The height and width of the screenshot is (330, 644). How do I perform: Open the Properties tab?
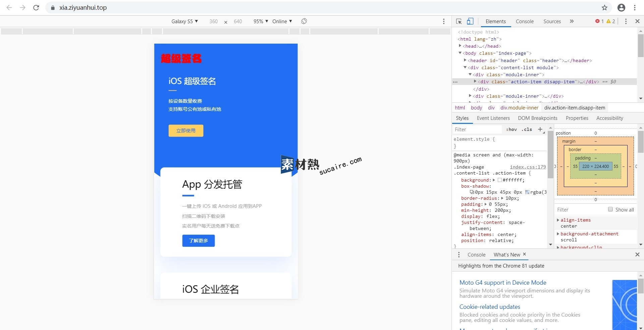point(577,118)
